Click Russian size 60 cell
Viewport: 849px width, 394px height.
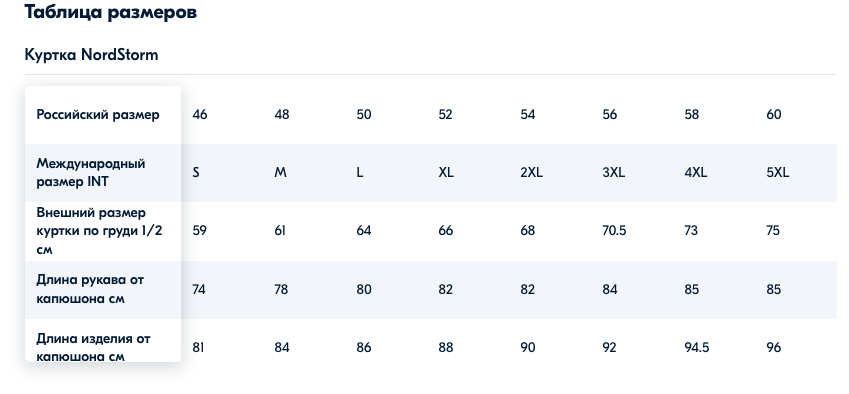[774, 115]
